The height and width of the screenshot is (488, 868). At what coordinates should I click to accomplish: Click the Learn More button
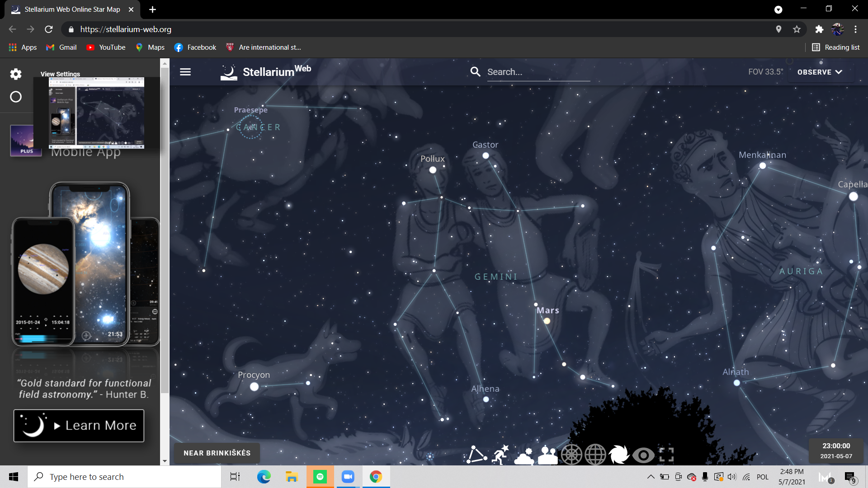coord(79,426)
